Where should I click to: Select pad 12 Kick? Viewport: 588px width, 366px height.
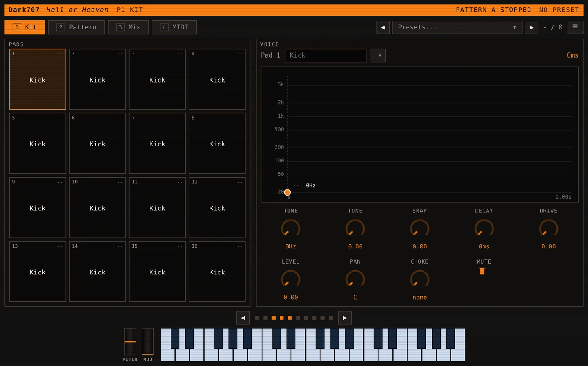[217, 208]
